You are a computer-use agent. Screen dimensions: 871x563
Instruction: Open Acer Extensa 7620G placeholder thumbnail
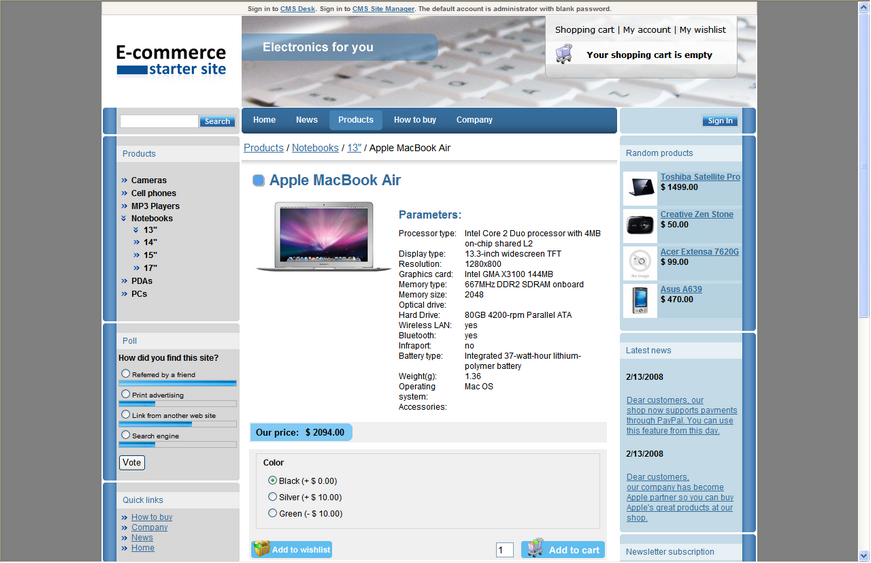pos(640,263)
